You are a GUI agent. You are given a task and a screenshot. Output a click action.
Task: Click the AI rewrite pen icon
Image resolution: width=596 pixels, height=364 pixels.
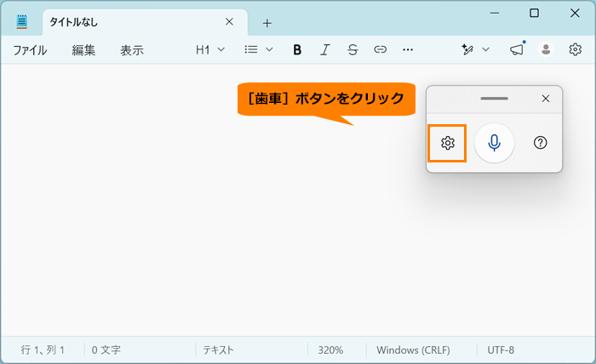click(467, 49)
